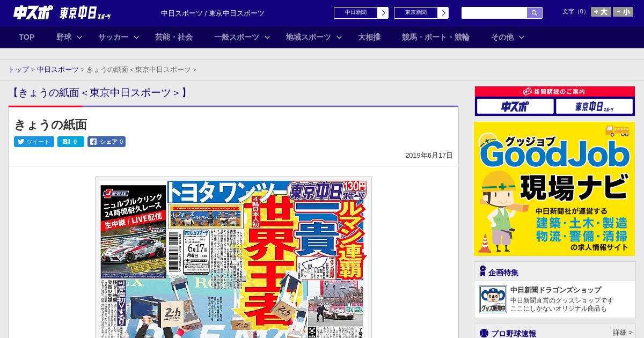Click the 詳細 > link for プロ野球速報
Screen dimensions: 644x338
tap(623, 333)
